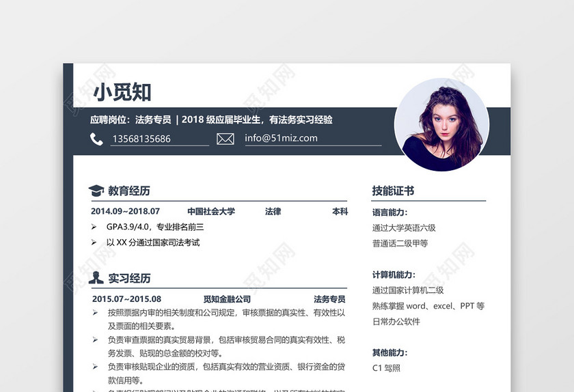The image size is (574, 392).
Task: Click the school name 中国社会大学
Action: (x=211, y=211)
